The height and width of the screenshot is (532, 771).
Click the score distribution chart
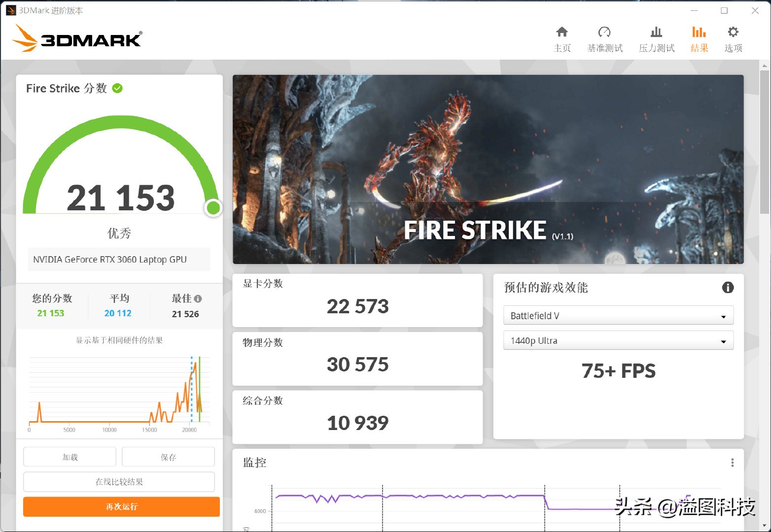click(x=119, y=393)
